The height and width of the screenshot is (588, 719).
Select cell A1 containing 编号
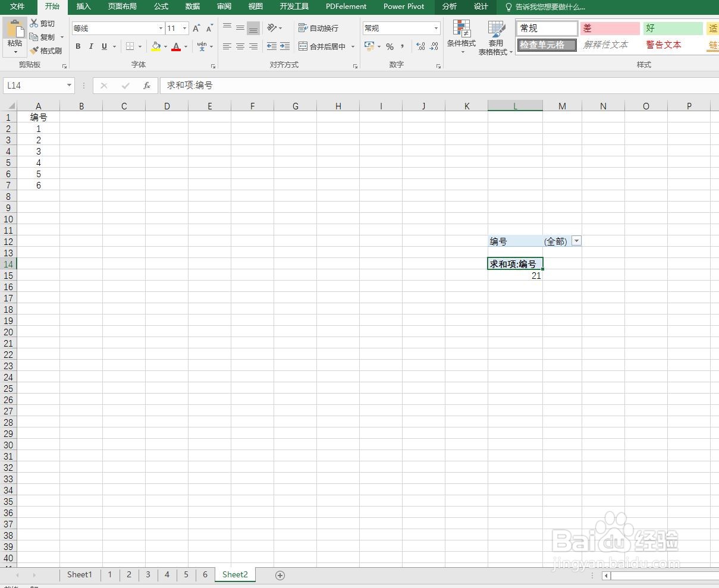(x=39, y=118)
